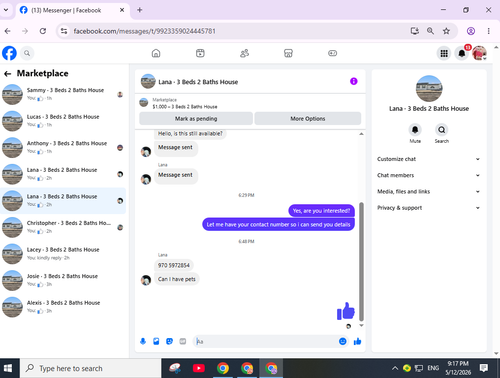Open the Facebook menu grid icon

pos(444,53)
